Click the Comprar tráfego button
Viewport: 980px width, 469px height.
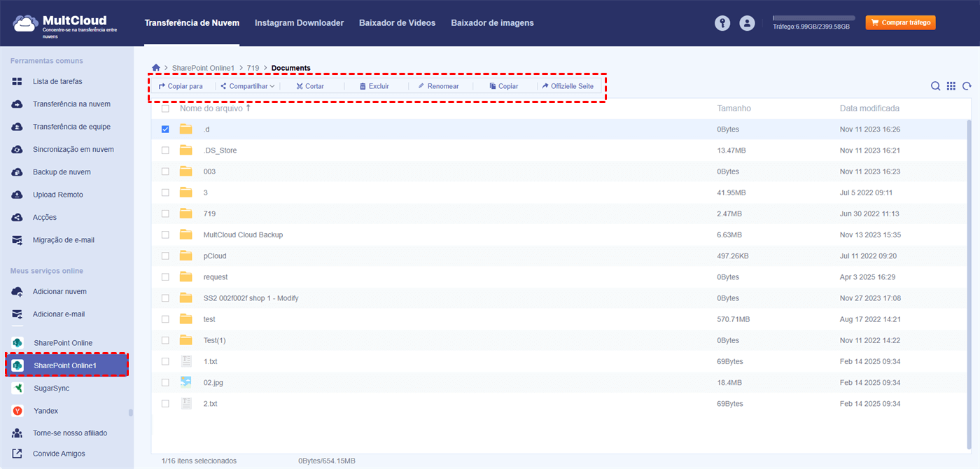pyautogui.click(x=900, y=23)
